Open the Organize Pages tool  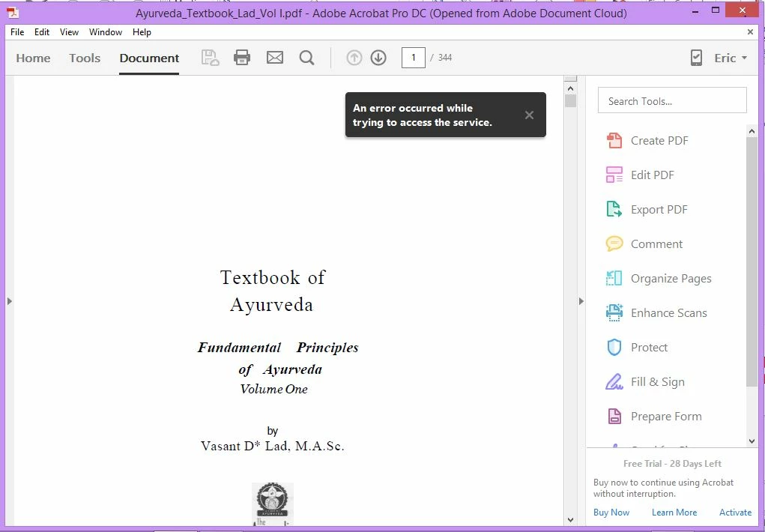pyautogui.click(x=659, y=278)
